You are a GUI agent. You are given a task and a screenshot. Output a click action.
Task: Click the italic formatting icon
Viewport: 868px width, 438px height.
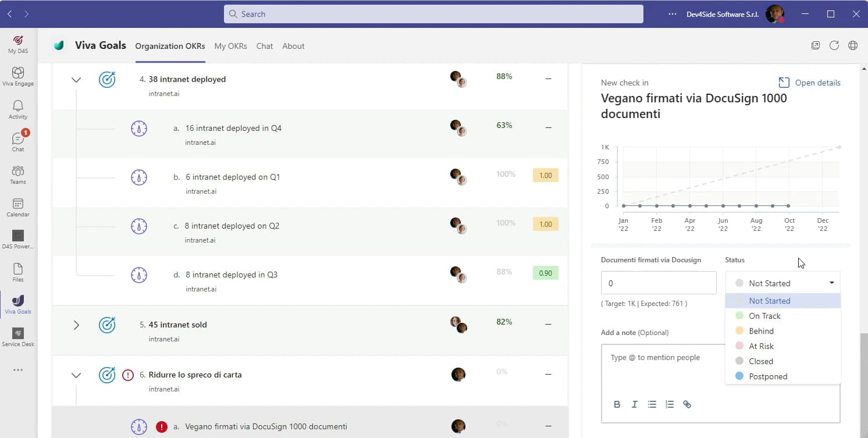635,404
